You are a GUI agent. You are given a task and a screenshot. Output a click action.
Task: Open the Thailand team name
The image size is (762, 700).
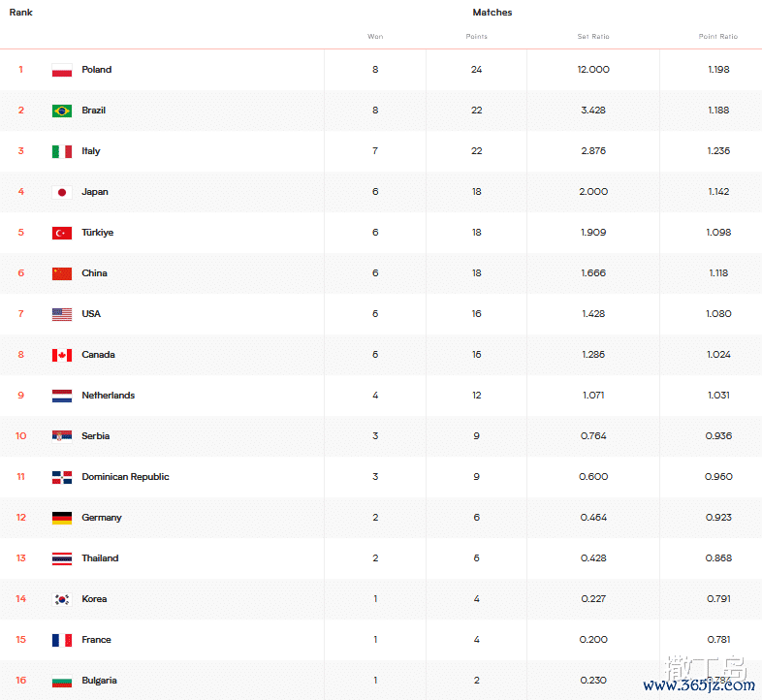point(100,558)
